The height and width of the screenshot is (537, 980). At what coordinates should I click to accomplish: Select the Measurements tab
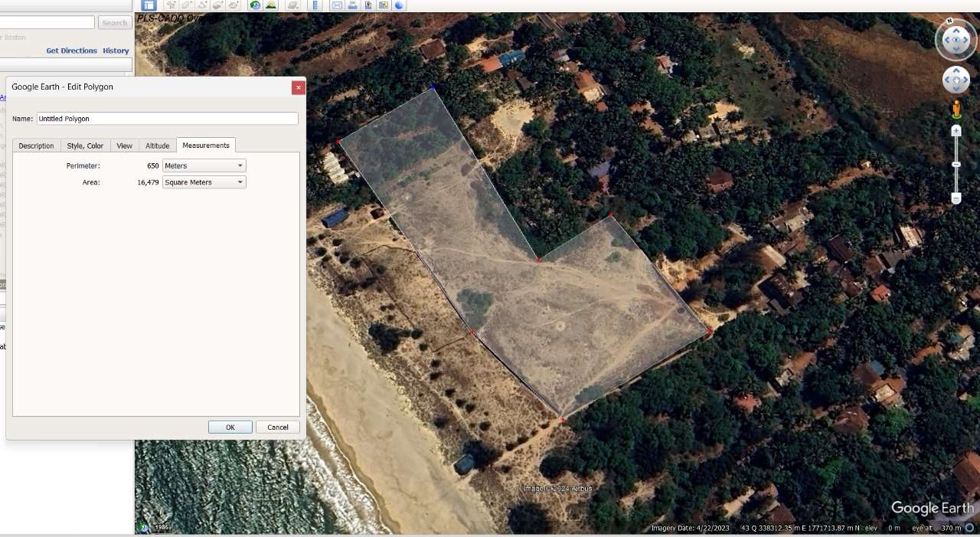[x=206, y=146]
